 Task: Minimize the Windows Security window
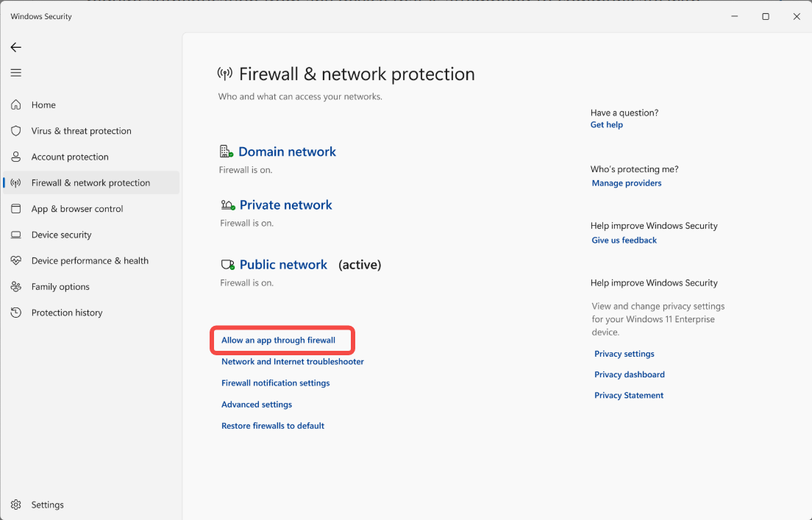pyautogui.click(x=734, y=17)
